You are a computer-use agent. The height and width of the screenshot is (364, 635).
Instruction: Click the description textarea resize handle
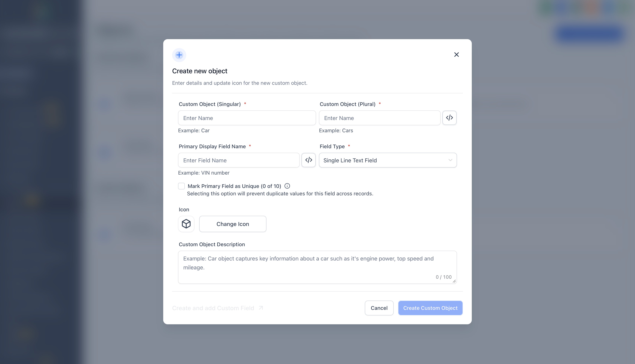coord(454,281)
